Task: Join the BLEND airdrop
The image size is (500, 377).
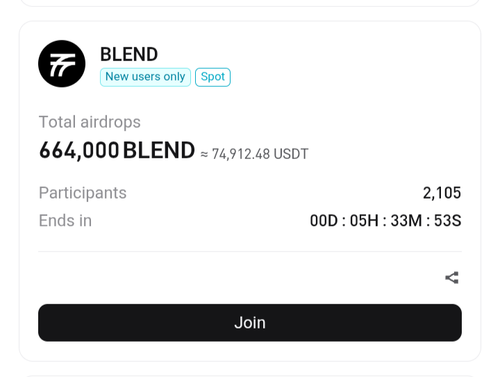Action: point(250,323)
